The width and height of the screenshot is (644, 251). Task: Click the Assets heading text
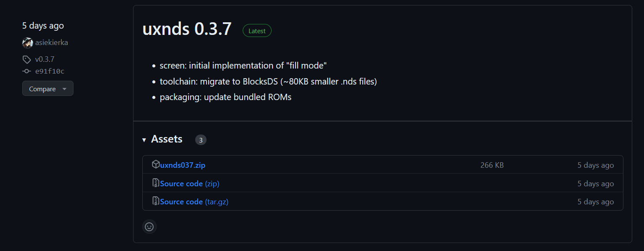(167, 139)
